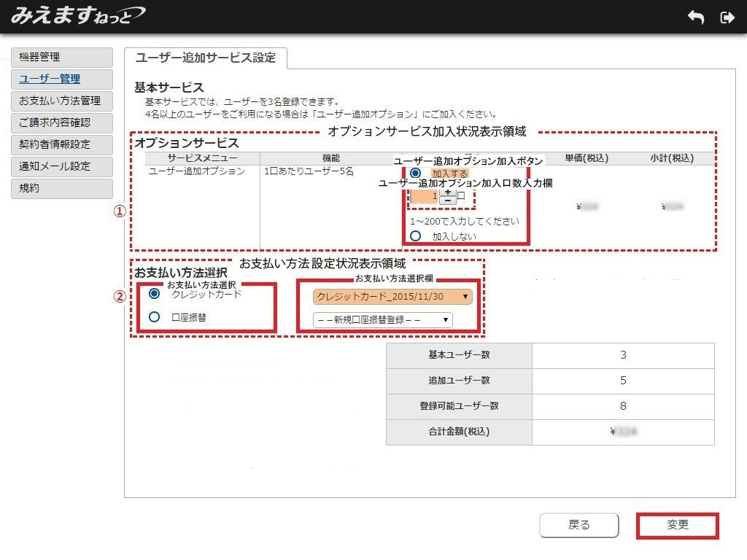
Task: Choose 口座振替 payment radio button
Action: pos(154,317)
